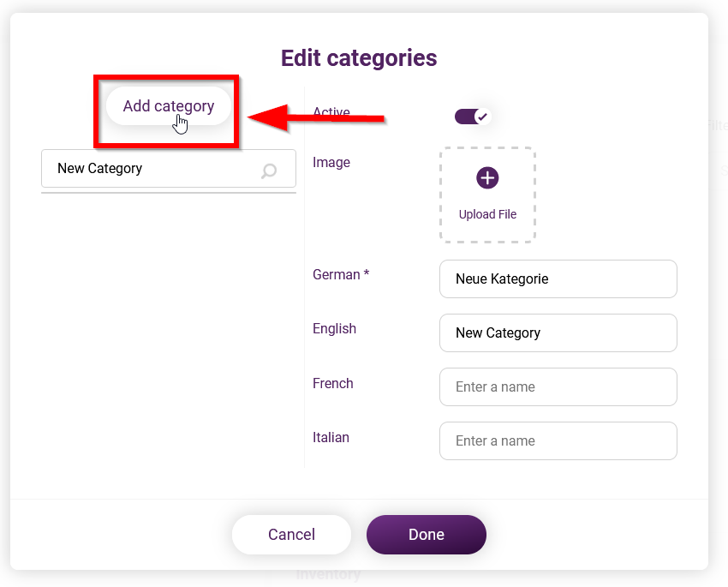Image resolution: width=728 pixels, height=587 pixels.
Task: Click the Edit categories heading
Action: click(x=359, y=58)
